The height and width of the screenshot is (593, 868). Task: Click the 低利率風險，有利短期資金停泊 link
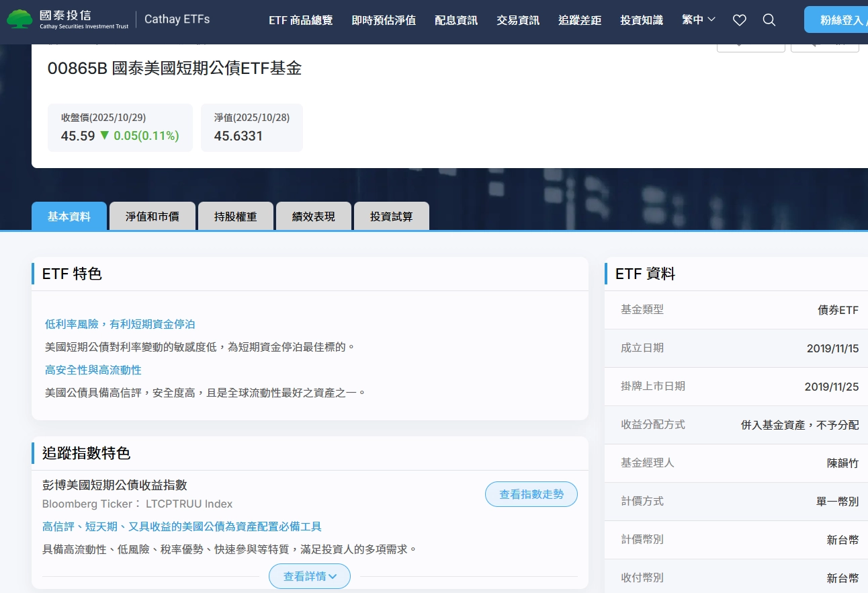120,324
